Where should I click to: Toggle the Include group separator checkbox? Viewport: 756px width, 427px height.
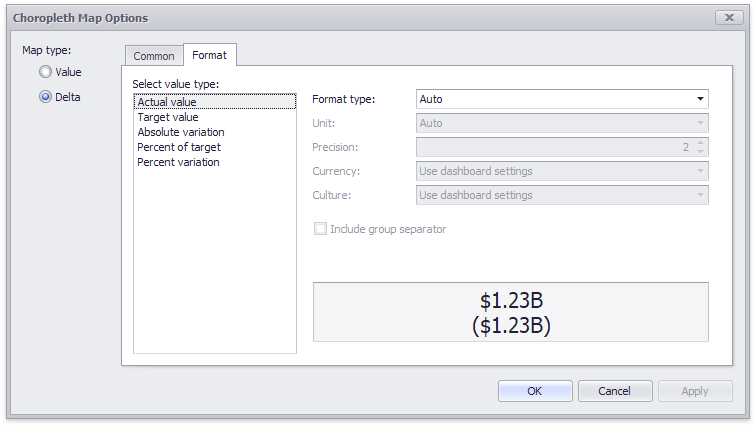coord(321,229)
